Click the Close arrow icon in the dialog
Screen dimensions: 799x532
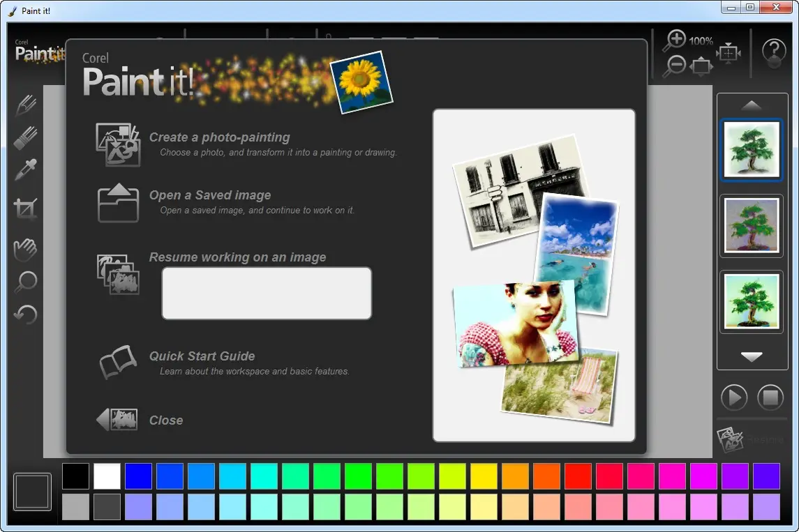click(117, 420)
